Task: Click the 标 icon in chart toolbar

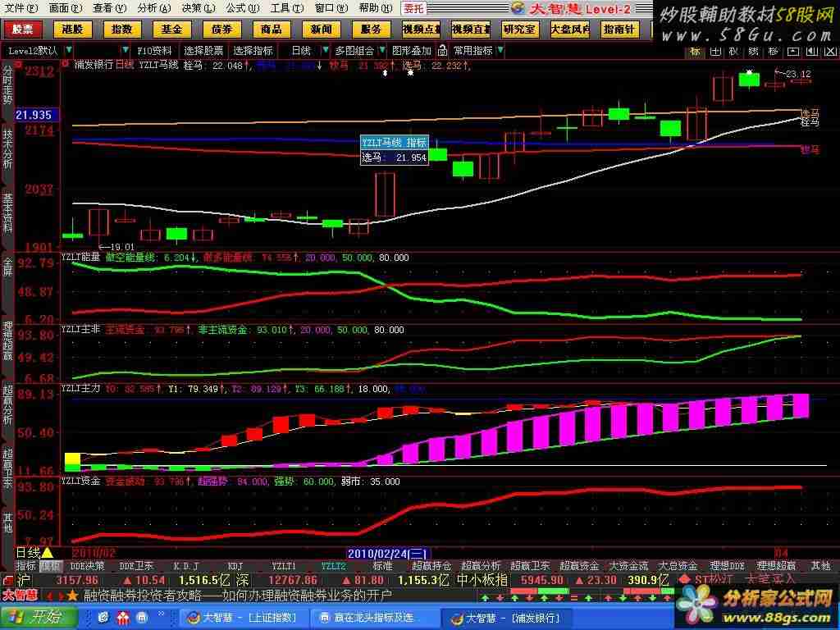Action: (x=695, y=52)
